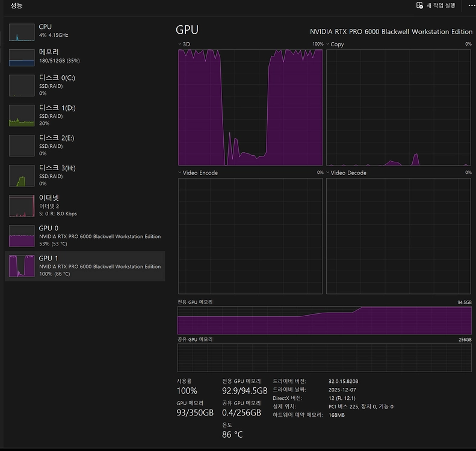Viewport: 476px width, 451px height.
Task: Select 디스크 1(D:) mini graph
Action: click(22, 115)
